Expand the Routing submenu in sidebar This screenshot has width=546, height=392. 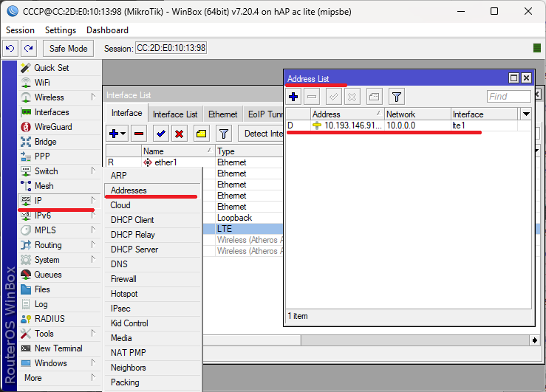pyautogui.click(x=93, y=245)
